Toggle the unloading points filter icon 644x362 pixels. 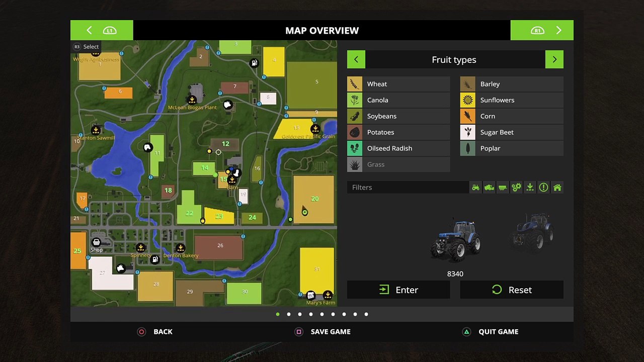coord(530,188)
